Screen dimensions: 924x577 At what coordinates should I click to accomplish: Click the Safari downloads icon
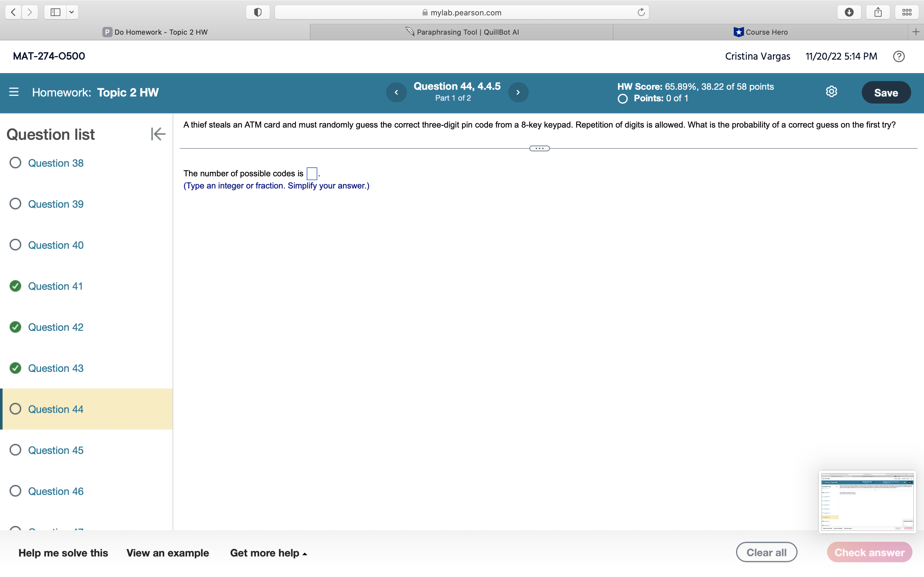point(849,12)
